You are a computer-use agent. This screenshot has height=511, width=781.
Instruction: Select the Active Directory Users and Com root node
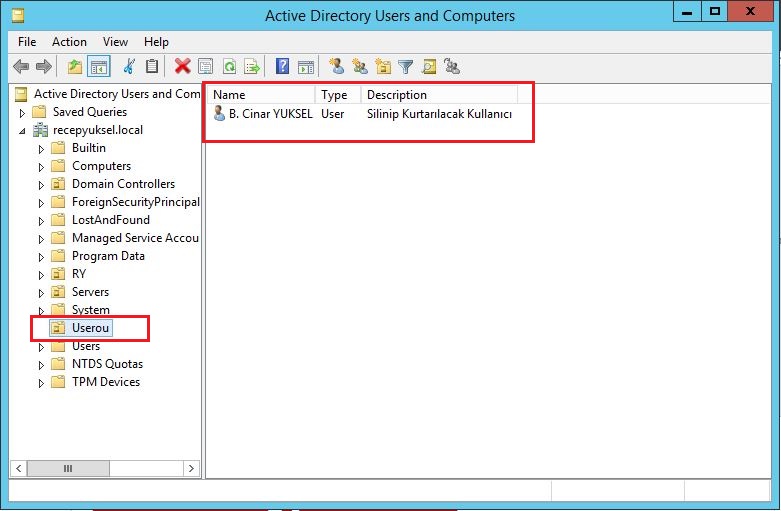point(117,94)
